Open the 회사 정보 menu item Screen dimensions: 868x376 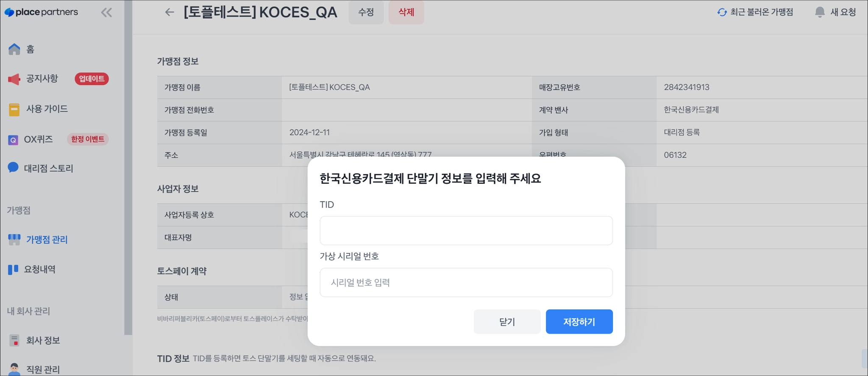[43, 340]
